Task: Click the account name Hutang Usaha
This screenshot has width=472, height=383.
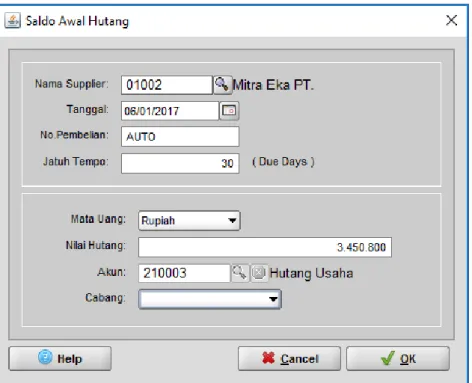Action: pos(311,273)
